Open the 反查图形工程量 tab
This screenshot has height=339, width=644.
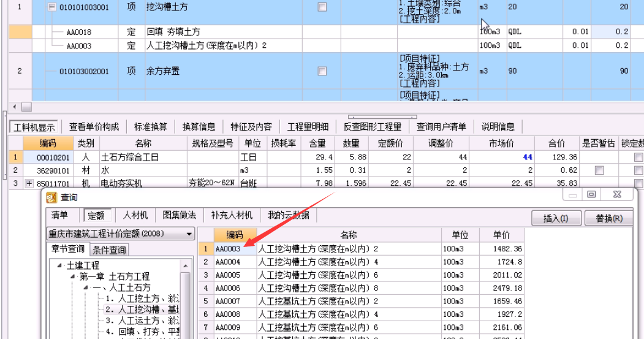pyautogui.click(x=372, y=127)
